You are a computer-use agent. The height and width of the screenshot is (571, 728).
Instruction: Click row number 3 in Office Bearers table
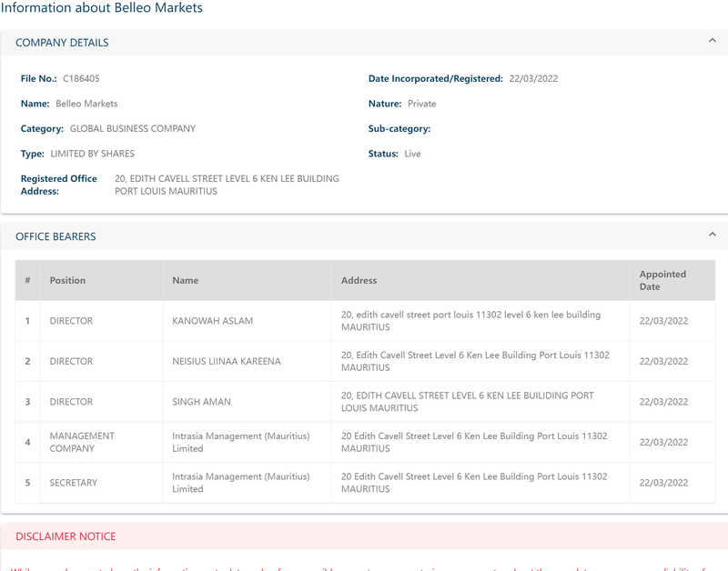tap(27, 401)
